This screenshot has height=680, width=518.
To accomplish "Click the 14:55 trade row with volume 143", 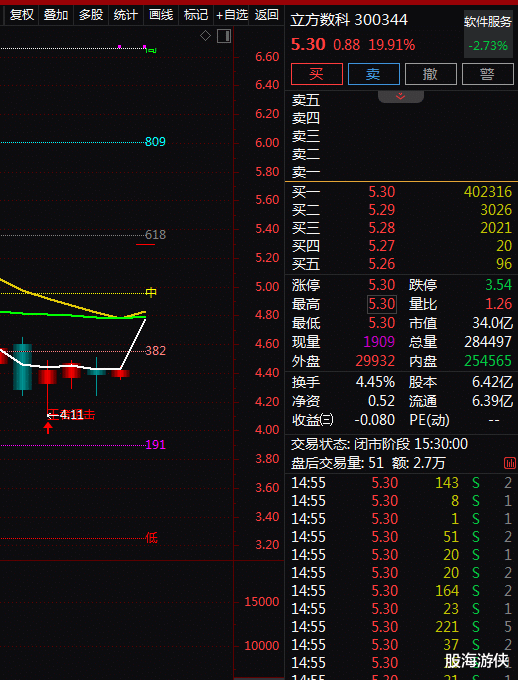I will [402, 483].
